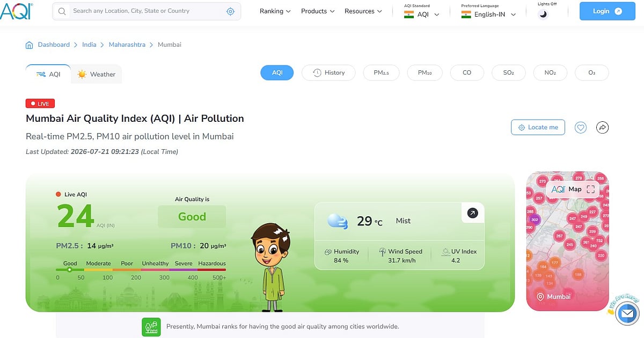
Task: Select the SO₂ pollutant pill
Action: click(x=509, y=73)
